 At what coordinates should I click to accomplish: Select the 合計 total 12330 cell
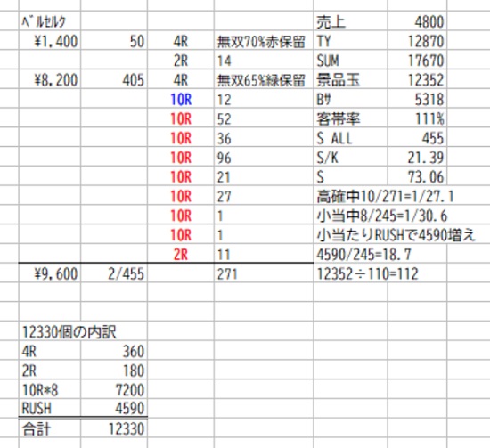tap(114, 428)
